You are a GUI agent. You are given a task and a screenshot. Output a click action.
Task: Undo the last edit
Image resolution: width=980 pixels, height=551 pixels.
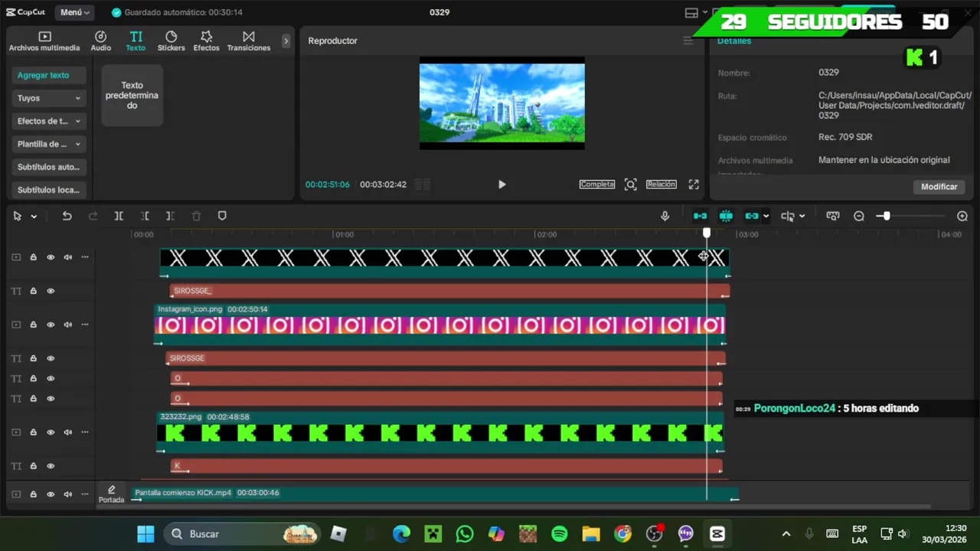click(x=67, y=216)
